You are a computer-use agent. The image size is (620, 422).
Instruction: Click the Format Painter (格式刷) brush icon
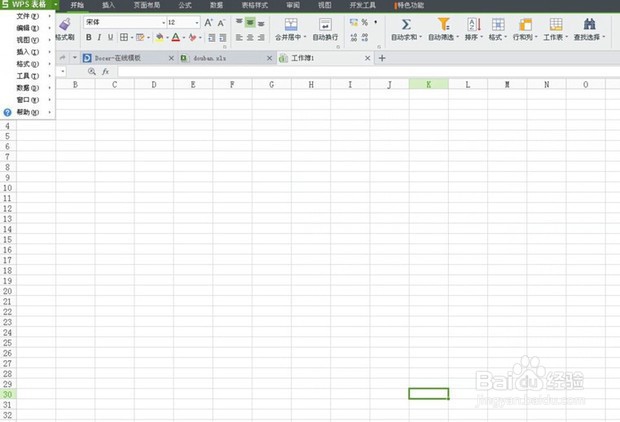pos(64,25)
